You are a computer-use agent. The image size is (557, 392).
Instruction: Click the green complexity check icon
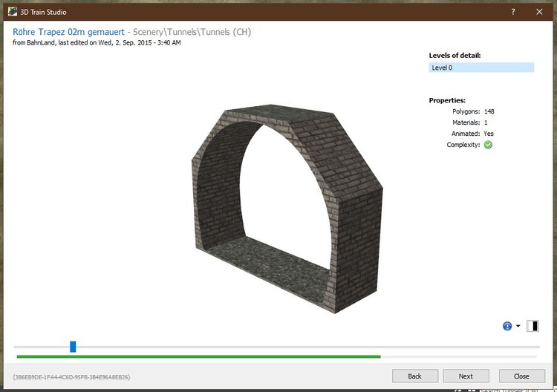pos(488,145)
